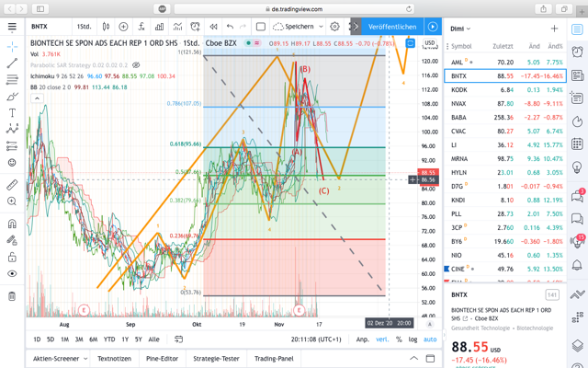588x368 pixels.
Task: Open the patterns drawing tool
Action: point(12,129)
